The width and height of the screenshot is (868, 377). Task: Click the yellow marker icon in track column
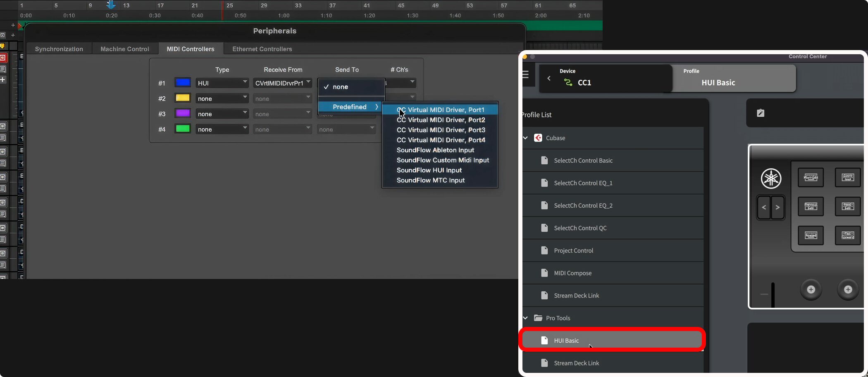click(x=2, y=46)
